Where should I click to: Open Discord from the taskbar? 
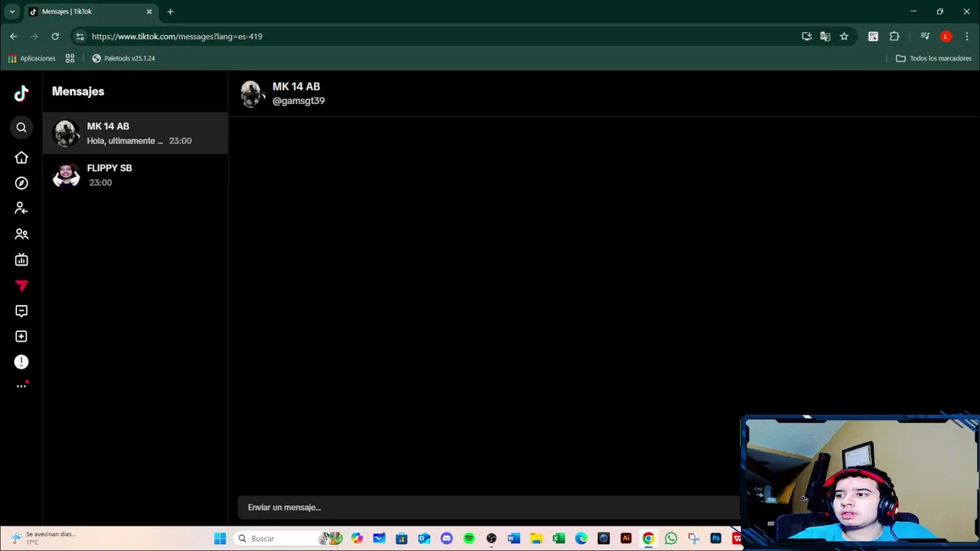[x=446, y=539]
